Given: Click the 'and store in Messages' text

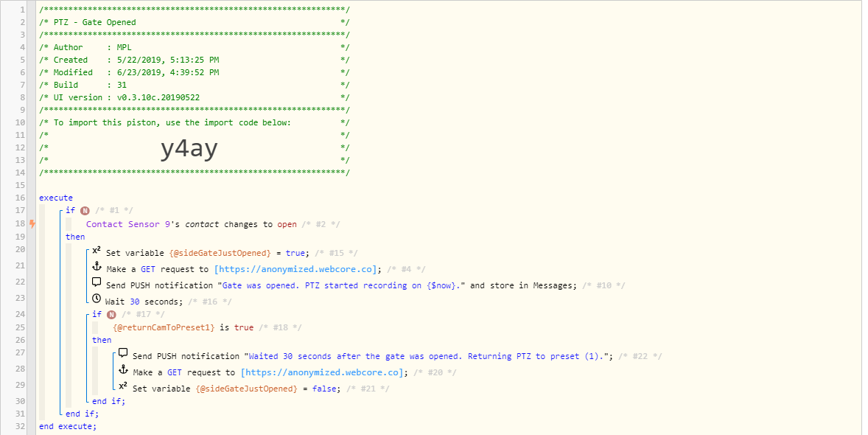Looking at the screenshot, I should (523, 285).
